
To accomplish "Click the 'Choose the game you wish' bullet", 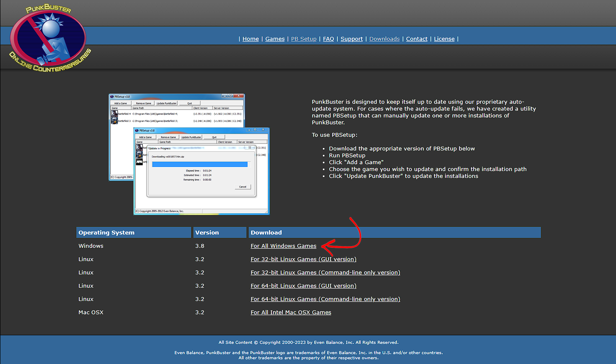I will (428, 169).
